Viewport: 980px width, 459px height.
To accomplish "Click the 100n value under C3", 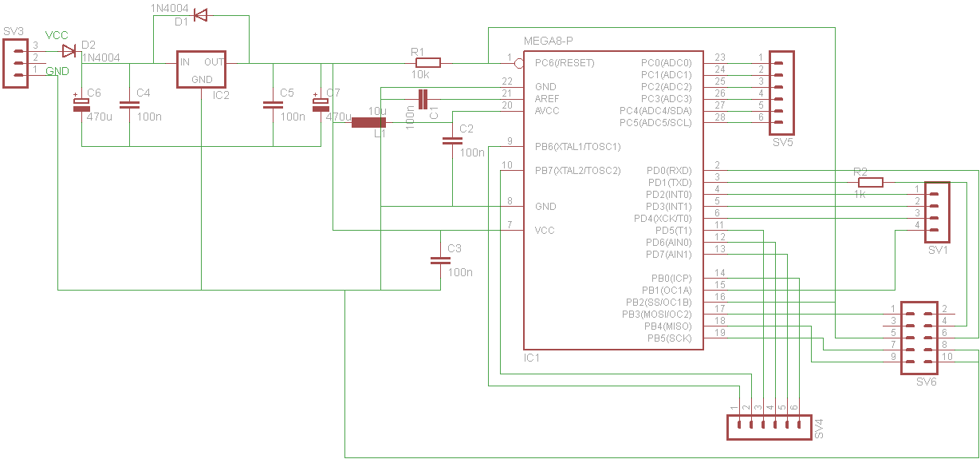I will [x=460, y=272].
